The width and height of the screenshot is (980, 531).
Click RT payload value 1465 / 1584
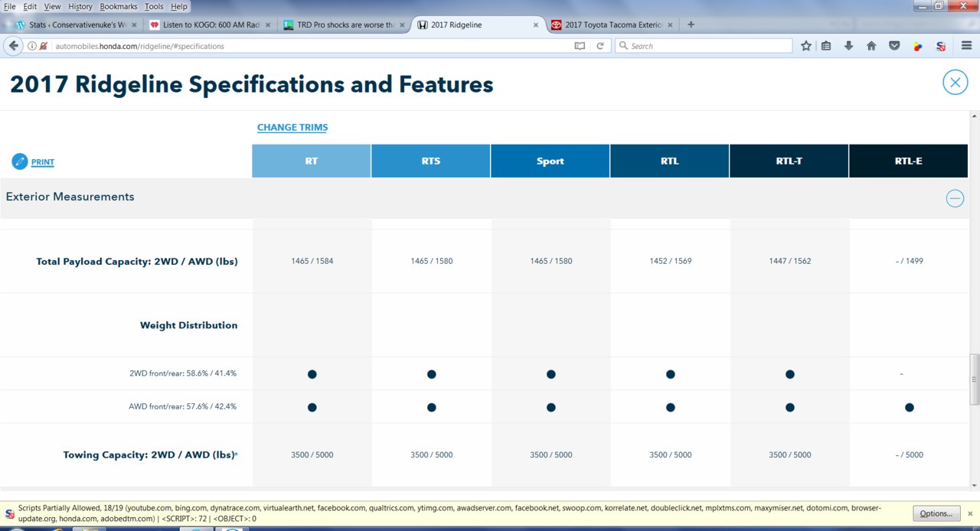[312, 261]
